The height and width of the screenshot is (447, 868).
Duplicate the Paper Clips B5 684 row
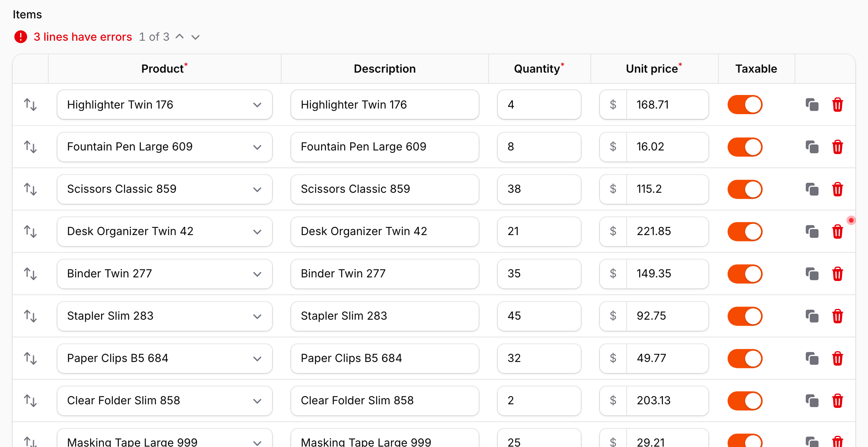(x=812, y=358)
